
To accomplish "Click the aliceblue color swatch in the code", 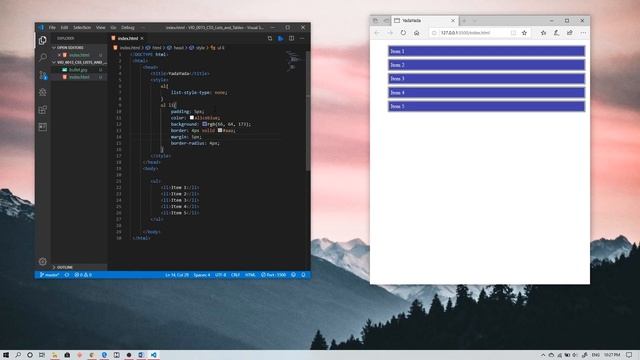I will [191, 118].
